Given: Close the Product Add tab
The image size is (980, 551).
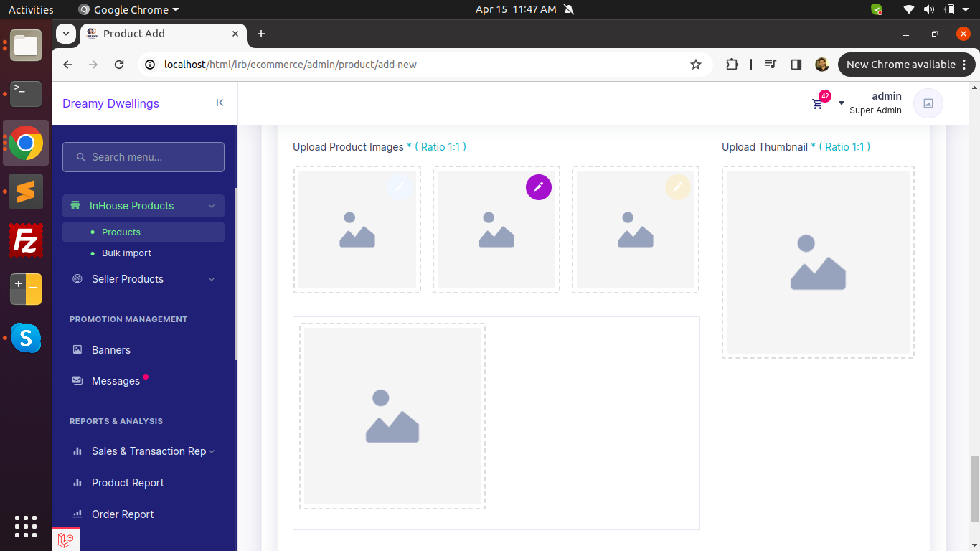Looking at the screenshot, I should 235,34.
